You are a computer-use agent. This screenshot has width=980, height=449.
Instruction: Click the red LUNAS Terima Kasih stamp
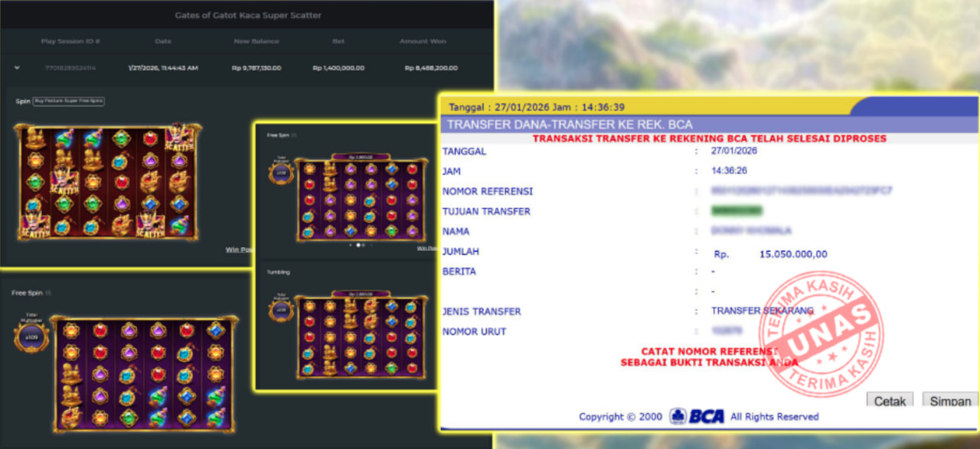coord(819,333)
